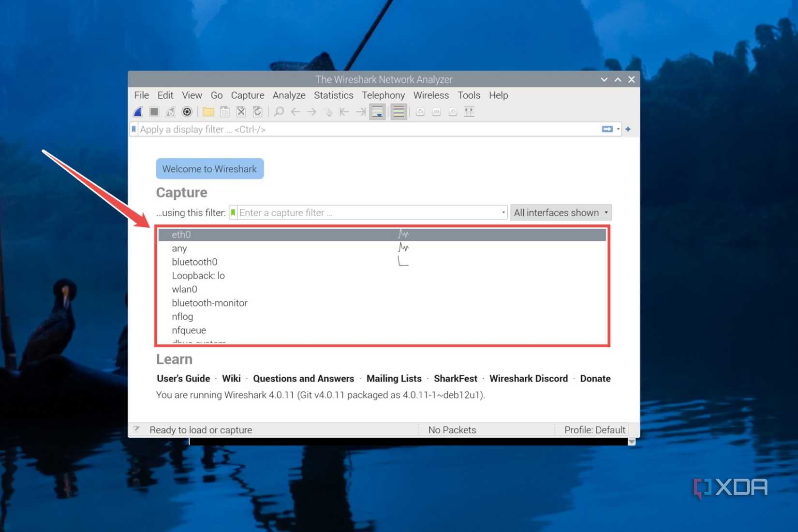Open the display filter history dropdown arrow
Screen dimensions: 798x532
coord(618,129)
